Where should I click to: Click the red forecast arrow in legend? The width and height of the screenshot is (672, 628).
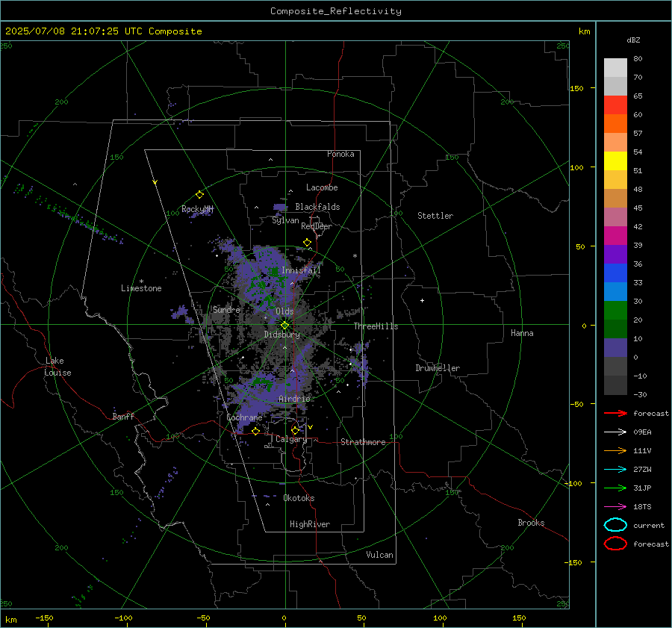[x=615, y=413]
